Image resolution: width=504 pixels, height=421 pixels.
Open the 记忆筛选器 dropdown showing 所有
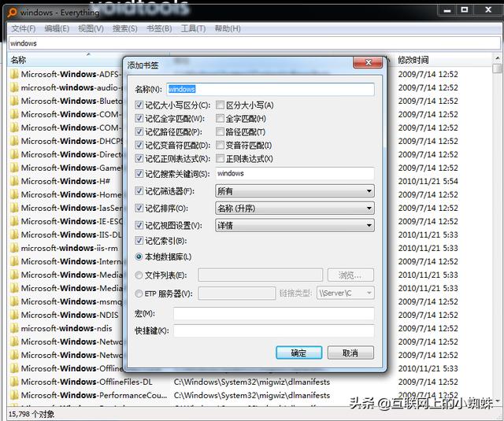point(295,191)
